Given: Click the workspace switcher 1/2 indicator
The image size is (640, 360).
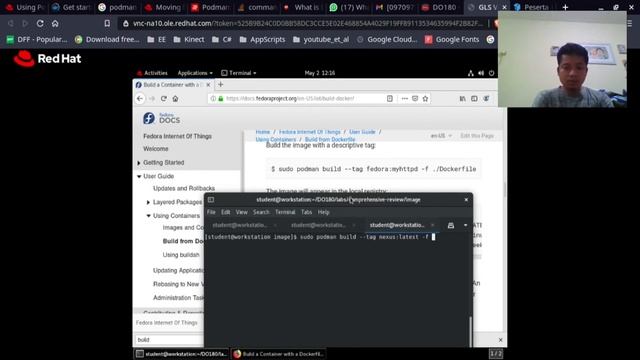Looking at the screenshot, I should point(496,354).
